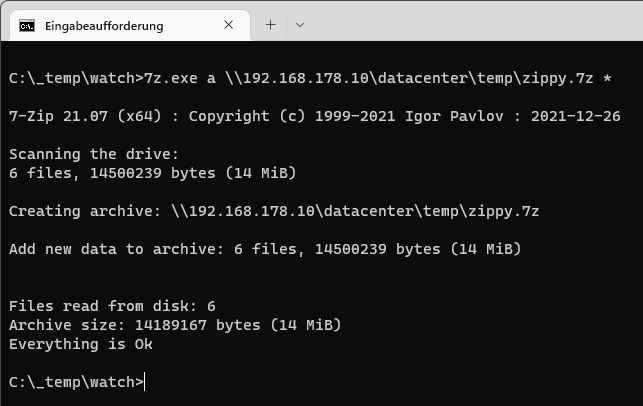Viewport: 643px width, 406px height.
Task: Click the "Files read from disk: 6" line
Action: pyautogui.click(x=112, y=306)
